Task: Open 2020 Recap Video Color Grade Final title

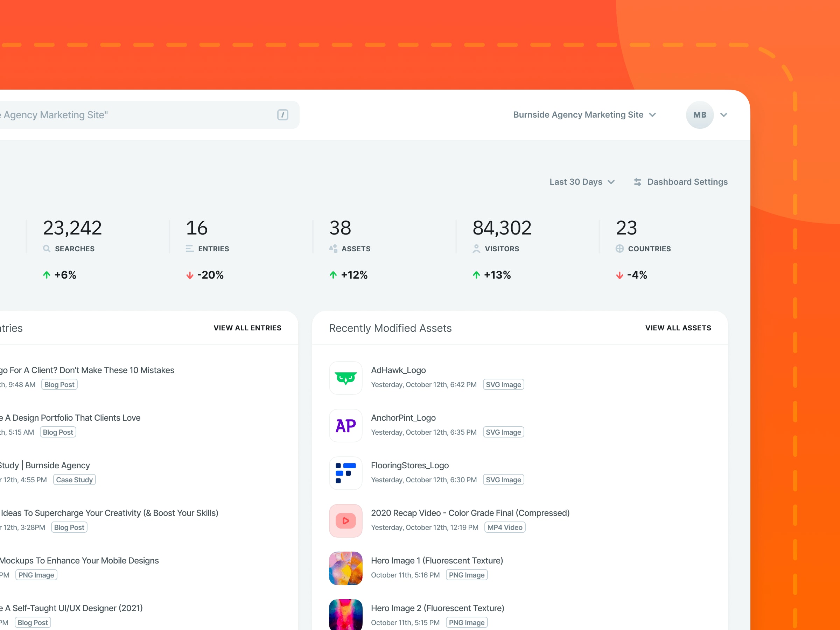Action: pos(470,513)
